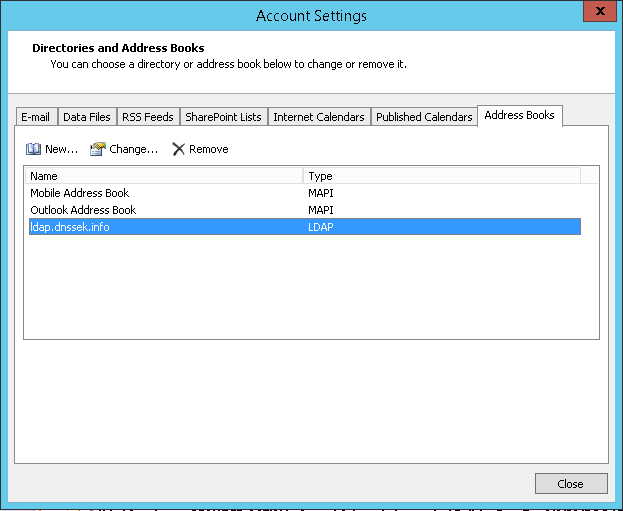Click the New address book icon
The width and height of the screenshot is (623, 511).
click(x=33, y=149)
